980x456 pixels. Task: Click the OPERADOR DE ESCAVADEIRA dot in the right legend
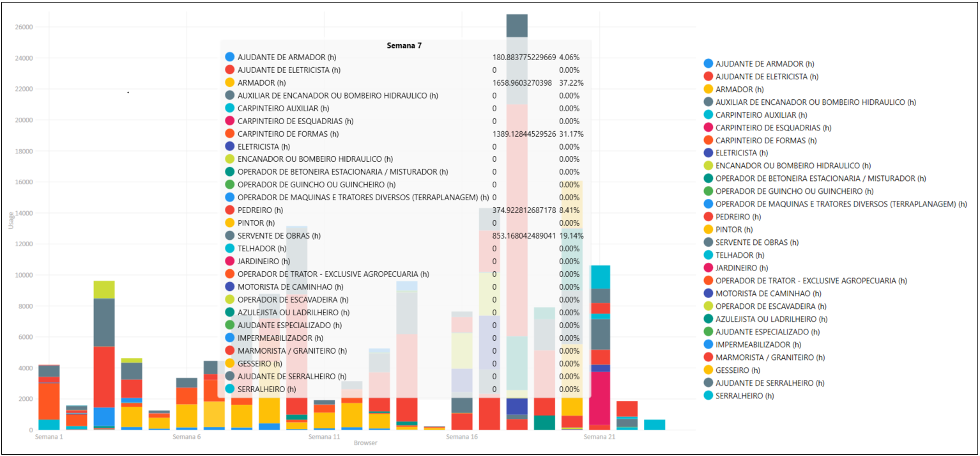[708, 306]
